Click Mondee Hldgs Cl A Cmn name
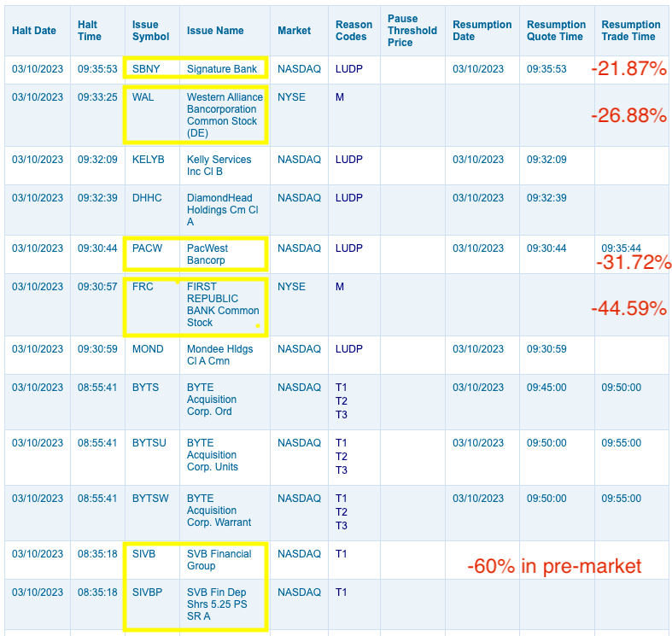The width and height of the screenshot is (672, 636). pos(219,355)
